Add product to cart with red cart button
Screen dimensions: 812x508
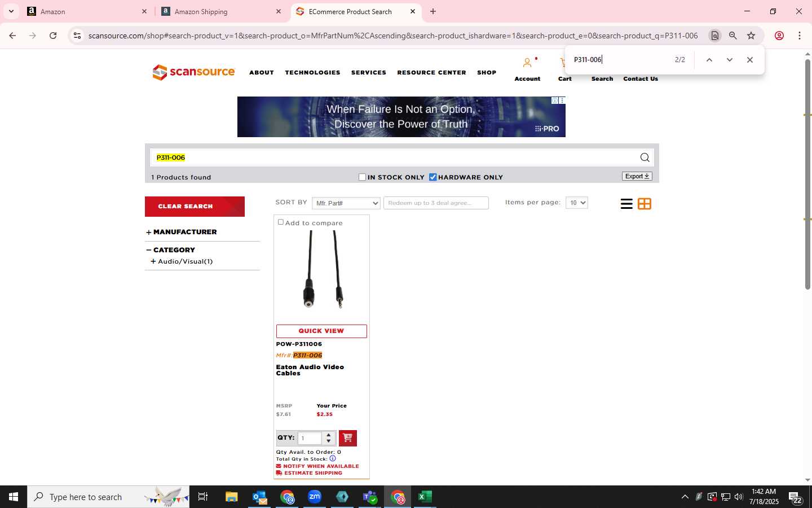[x=347, y=438]
